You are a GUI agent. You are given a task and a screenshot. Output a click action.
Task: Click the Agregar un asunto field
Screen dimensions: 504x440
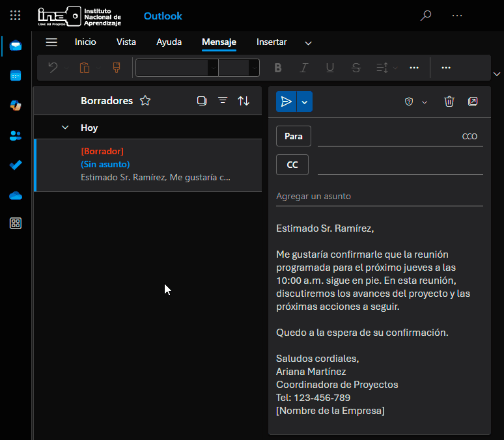[379, 196]
